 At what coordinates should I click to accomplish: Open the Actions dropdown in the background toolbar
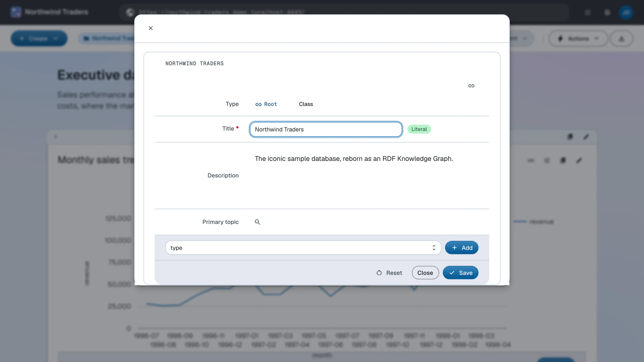tap(578, 38)
